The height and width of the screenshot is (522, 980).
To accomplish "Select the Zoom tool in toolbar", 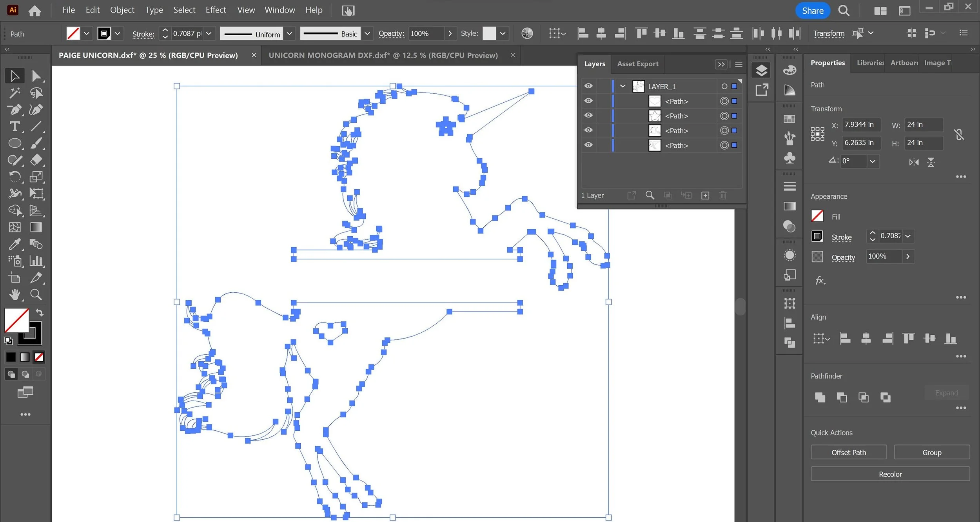I will click(x=36, y=295).
